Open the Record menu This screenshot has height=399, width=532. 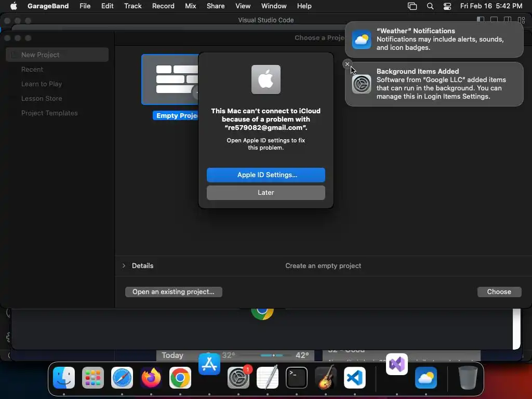[x=163, y=6]
